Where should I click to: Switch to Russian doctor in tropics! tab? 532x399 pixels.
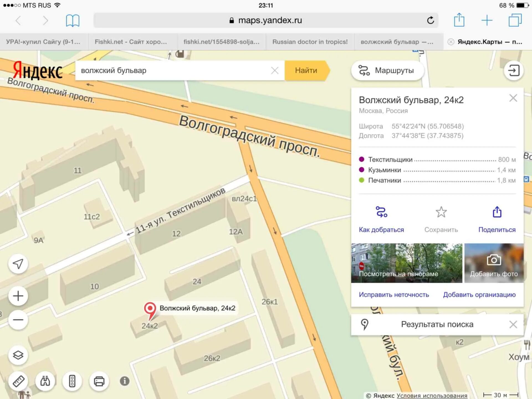click(310, 42)
